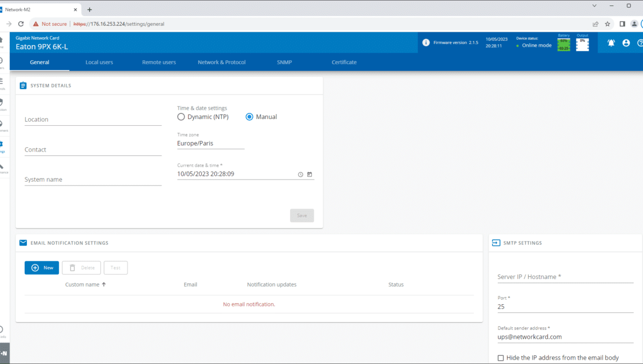Bookmark this page with the star
The image size is (643, 364).
click(608, 24)
